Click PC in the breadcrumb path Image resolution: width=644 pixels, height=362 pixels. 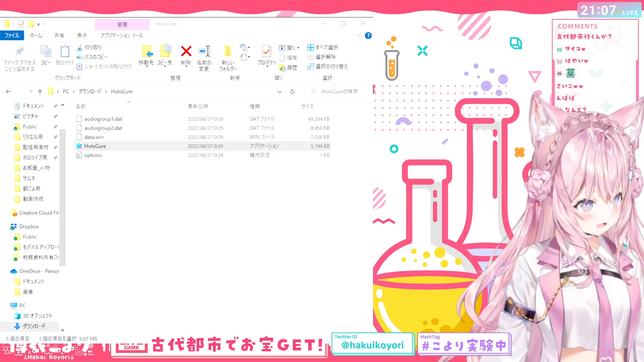66,92
